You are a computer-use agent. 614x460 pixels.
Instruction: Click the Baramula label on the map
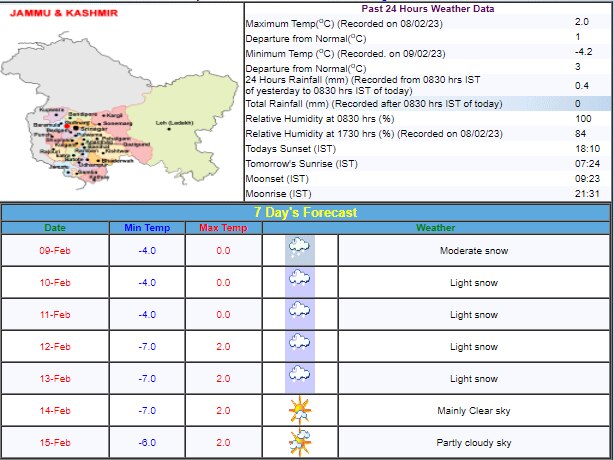pyautogui.click(x=46, y=125)
